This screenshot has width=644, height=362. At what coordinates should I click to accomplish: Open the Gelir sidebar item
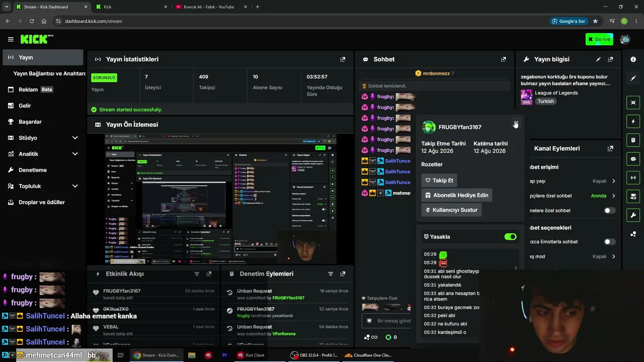(x=43, y=106)
